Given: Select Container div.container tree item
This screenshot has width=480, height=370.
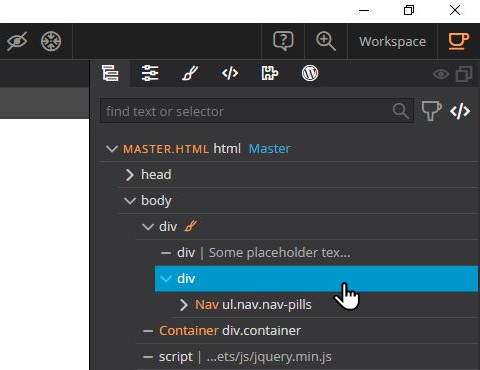Looking at the screenshot, I should (x=230, y=331).
